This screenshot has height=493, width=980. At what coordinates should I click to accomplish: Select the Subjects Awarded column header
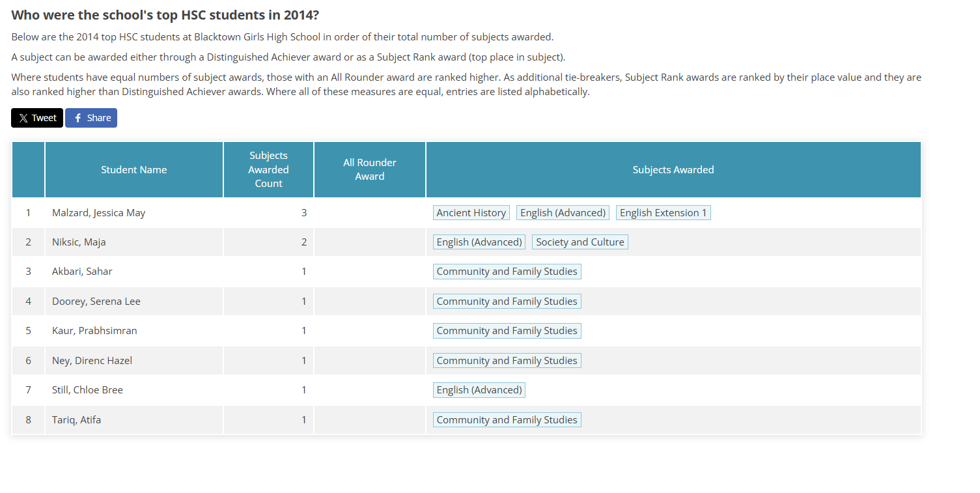[x=673, y=169]
